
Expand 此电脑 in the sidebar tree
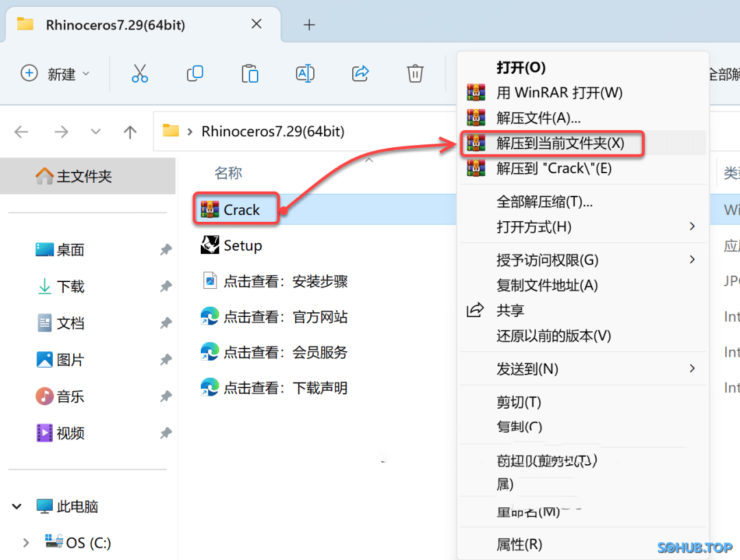(16, 507)
